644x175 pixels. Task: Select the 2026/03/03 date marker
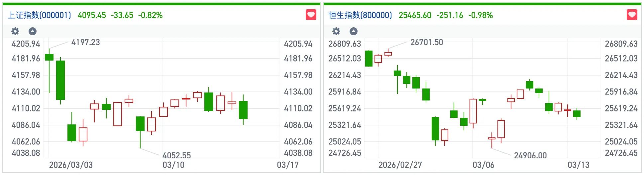[x=71, y=165]
